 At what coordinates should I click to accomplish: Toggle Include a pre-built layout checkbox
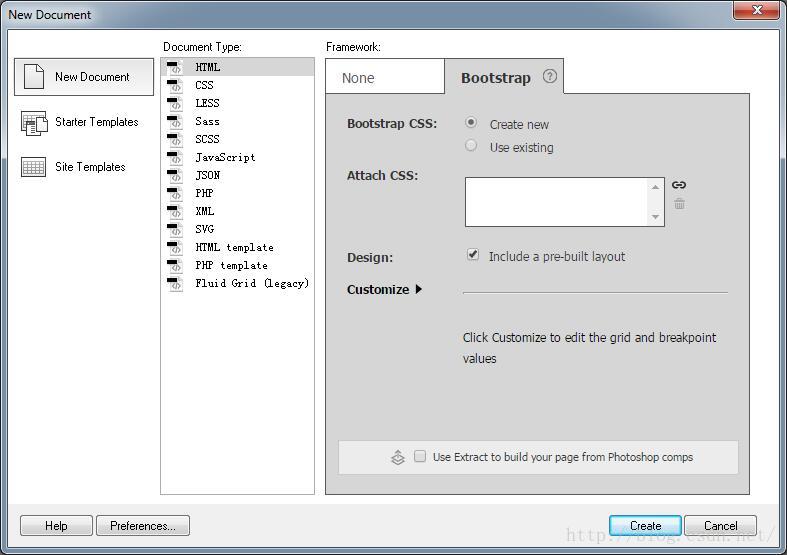click(x=473, y=255)
